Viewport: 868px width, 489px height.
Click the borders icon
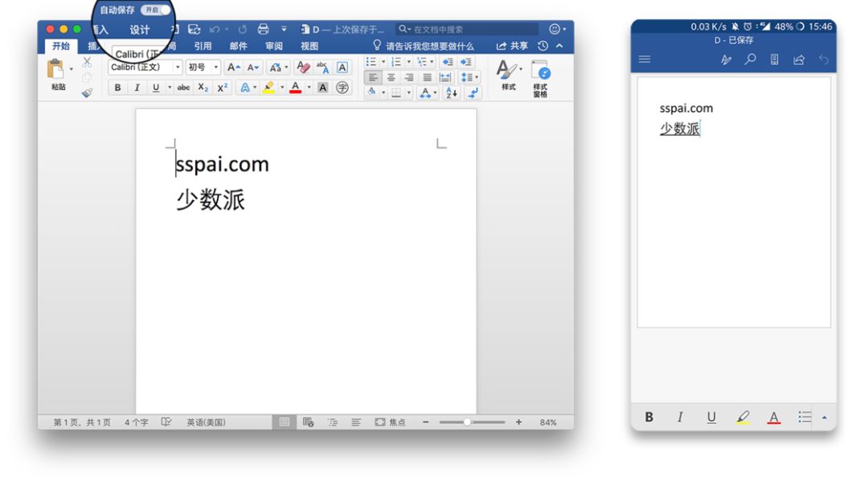[396, 92]
